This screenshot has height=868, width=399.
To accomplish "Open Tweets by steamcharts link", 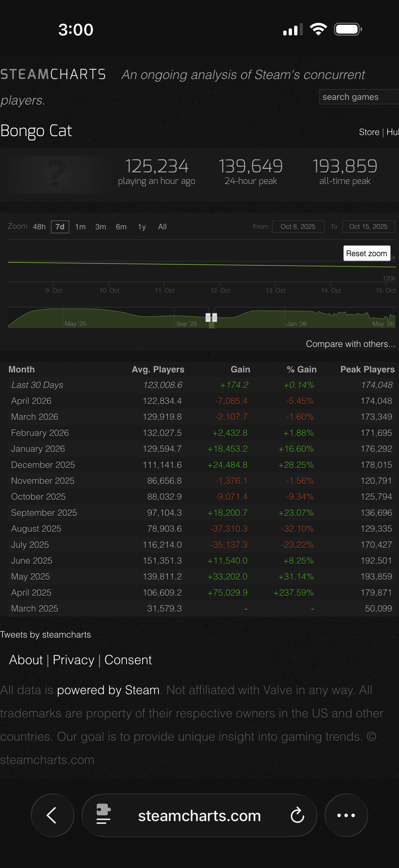I will 45,634.
